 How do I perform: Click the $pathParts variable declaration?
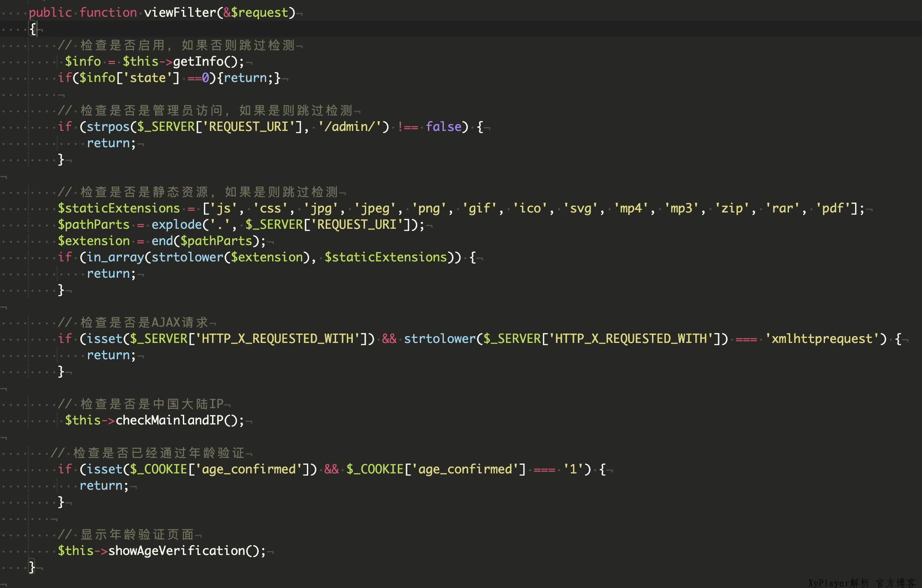click(x=94, y=224)
